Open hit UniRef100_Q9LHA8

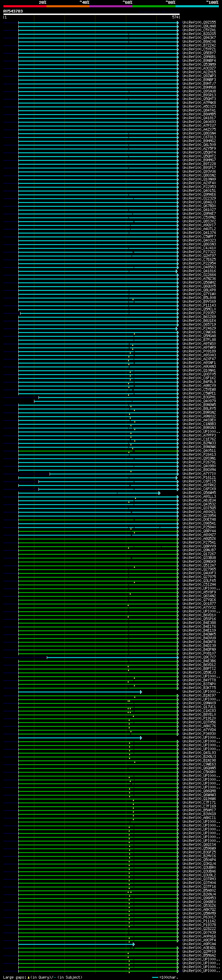click(x=199, y=26)
